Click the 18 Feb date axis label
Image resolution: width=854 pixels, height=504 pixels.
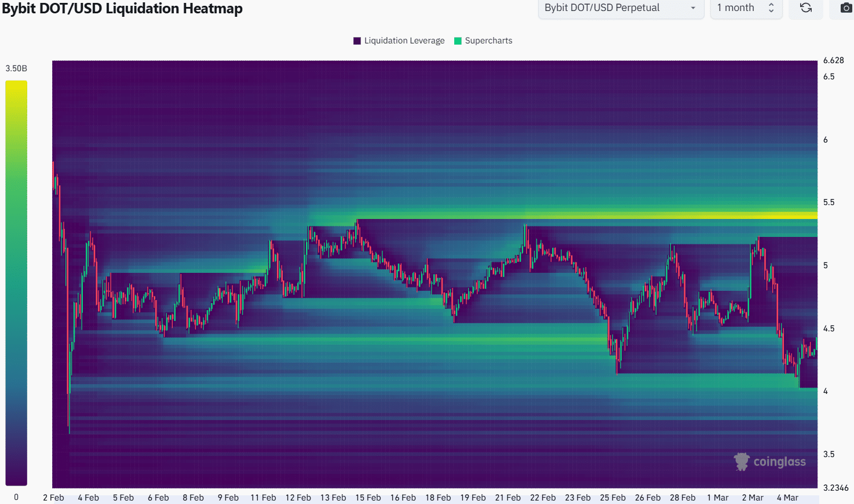tap(438, 498)
